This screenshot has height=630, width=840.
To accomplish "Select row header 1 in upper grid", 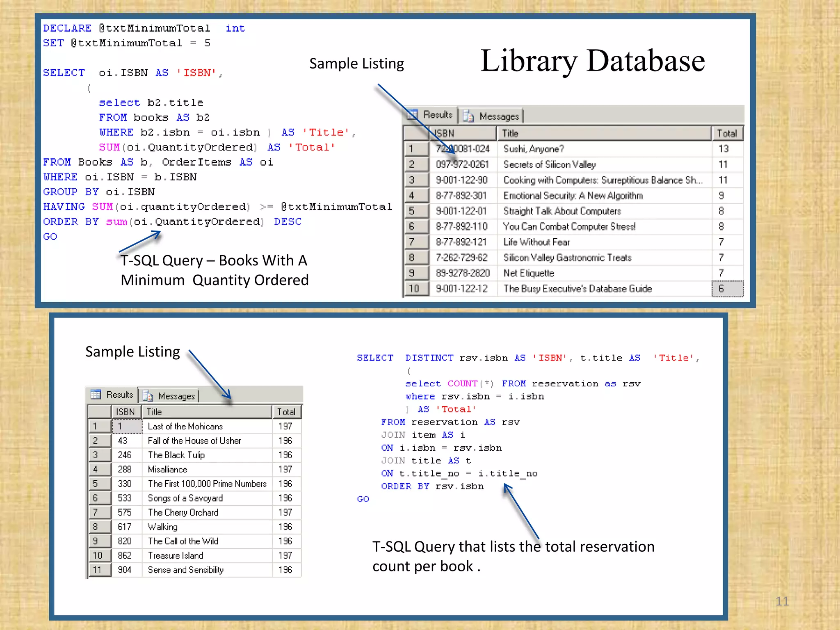I will pos(416,149).
